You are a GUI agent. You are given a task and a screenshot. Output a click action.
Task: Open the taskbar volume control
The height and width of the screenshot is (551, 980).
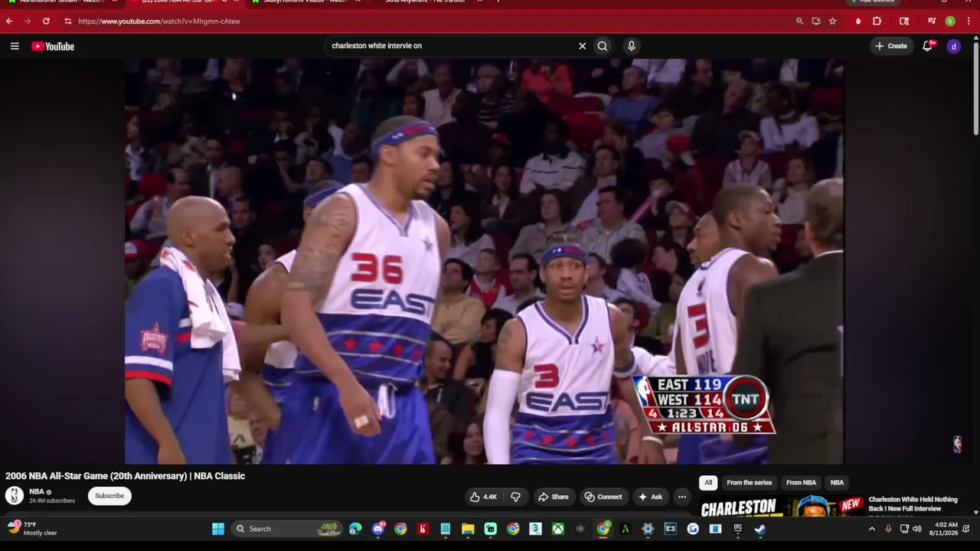pyautogui.click(x=917, y=529)
